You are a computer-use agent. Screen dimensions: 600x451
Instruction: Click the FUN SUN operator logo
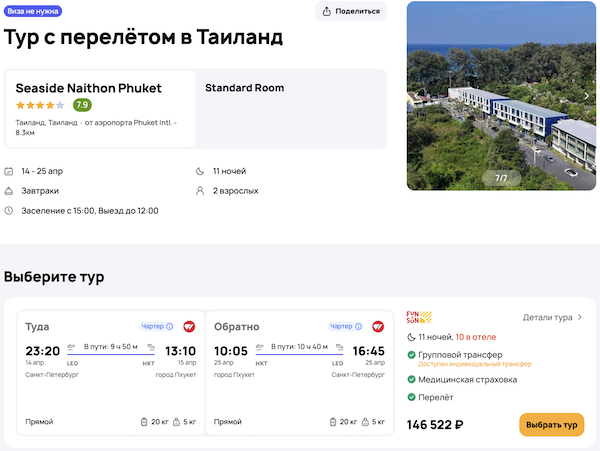click(420, 318)
